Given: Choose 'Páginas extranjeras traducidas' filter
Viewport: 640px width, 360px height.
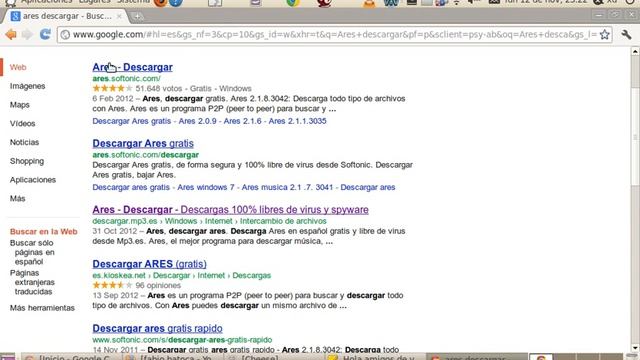Looking at the screenshot, I should 32,282.
